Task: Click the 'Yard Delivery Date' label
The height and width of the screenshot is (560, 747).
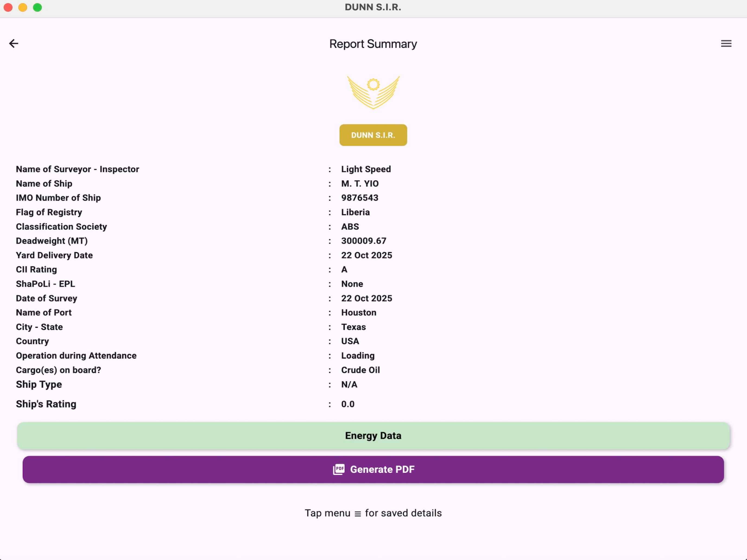Action: click(x=54, y=256)
